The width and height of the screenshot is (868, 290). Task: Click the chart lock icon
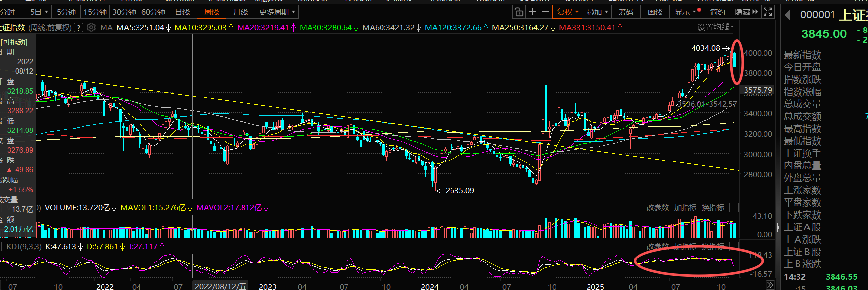point(519,12)
